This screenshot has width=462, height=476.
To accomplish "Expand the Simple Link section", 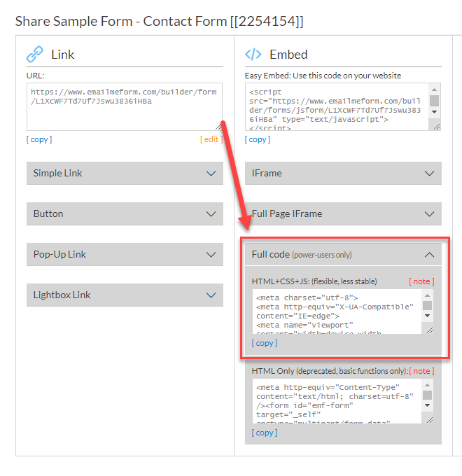I will (125, 173).
